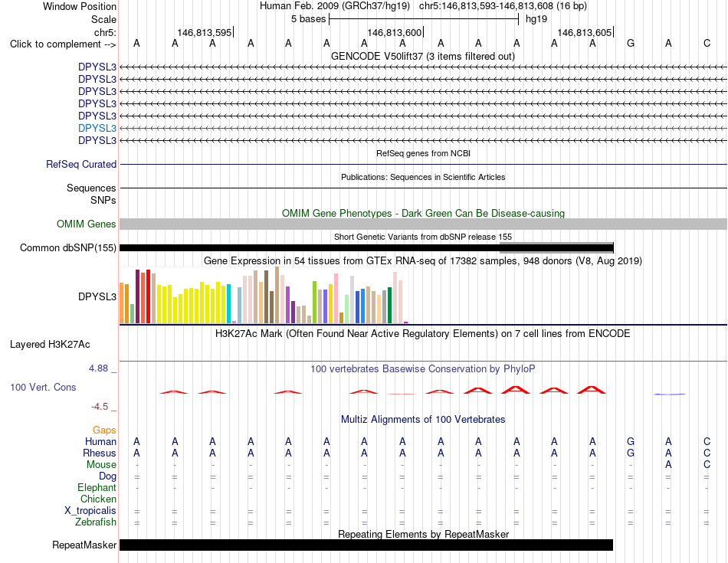Click the G base in the Human alignment row
Viewport: 728px width, 563px height.
(x=631, y=441)
